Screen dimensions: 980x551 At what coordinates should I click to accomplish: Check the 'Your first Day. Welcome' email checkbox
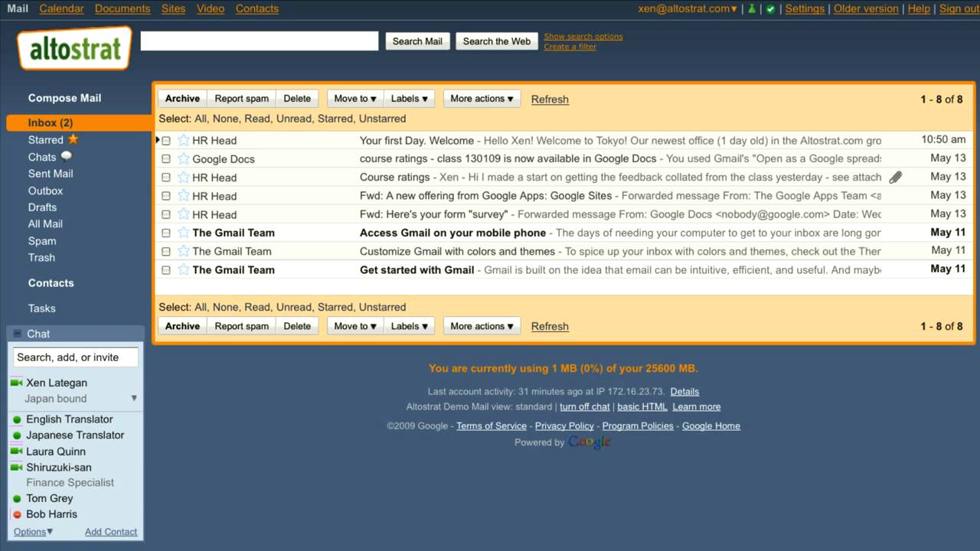[166, 141]
